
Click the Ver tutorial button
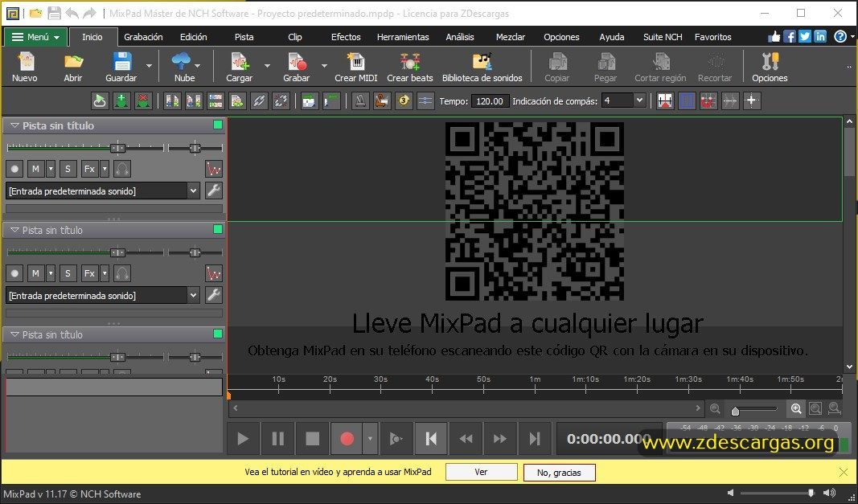(481, 472)
